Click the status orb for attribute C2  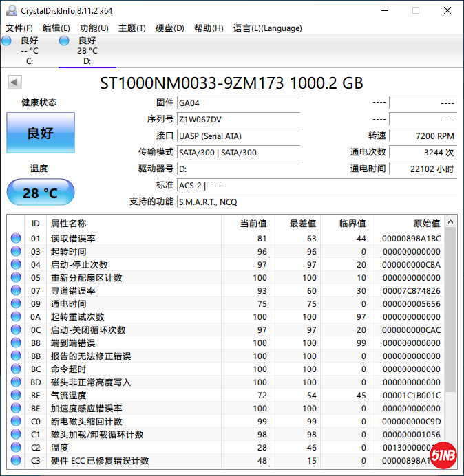click(16, 448)
